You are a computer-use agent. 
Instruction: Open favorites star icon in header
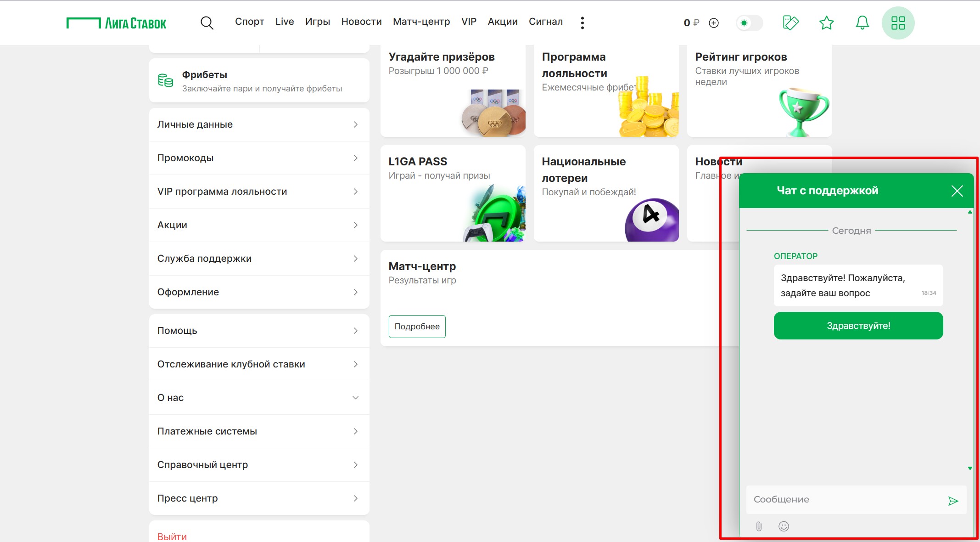tap(826, 23)
